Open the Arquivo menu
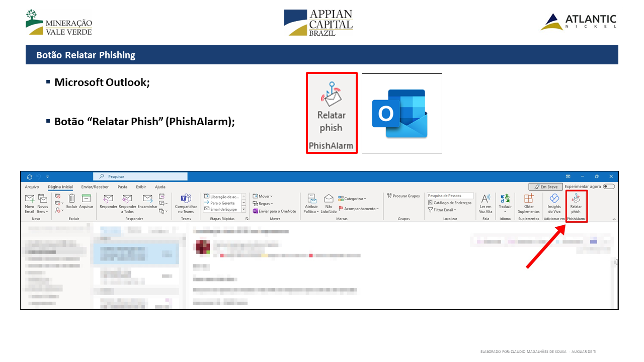The width and height of the screenshot is (644, 362). click(x=32, y=187)
